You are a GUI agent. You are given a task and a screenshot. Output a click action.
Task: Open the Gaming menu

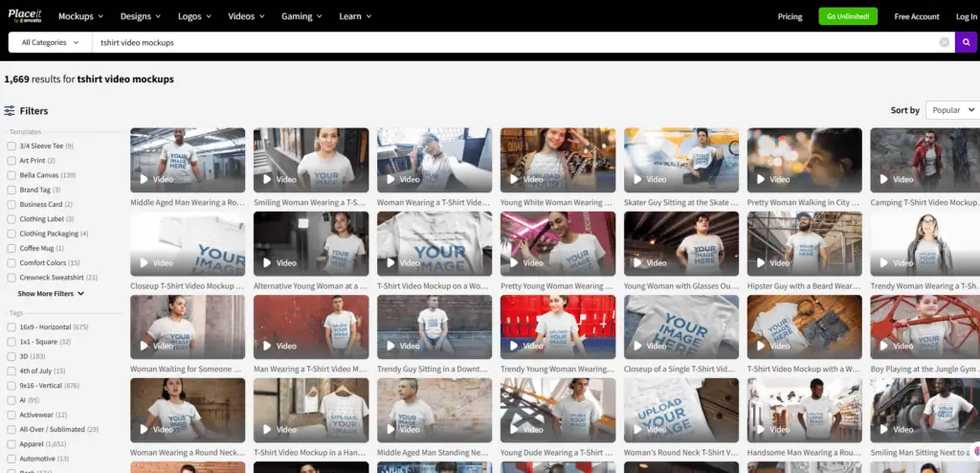tap(302, 16)
